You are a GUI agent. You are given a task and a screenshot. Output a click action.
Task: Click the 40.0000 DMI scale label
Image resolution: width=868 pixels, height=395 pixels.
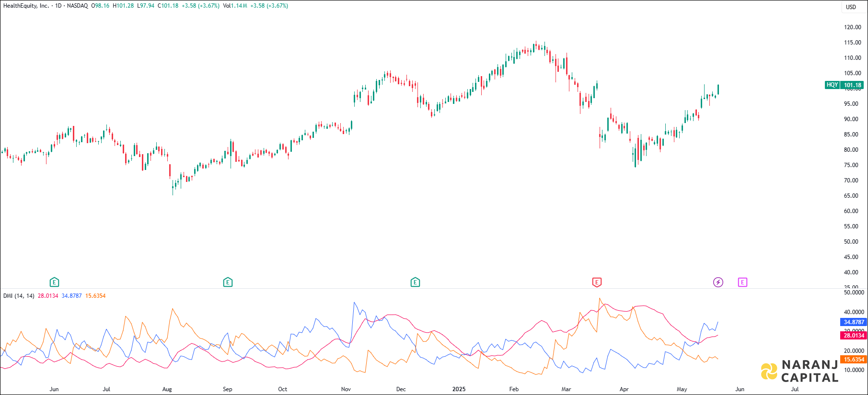point(854,312)
